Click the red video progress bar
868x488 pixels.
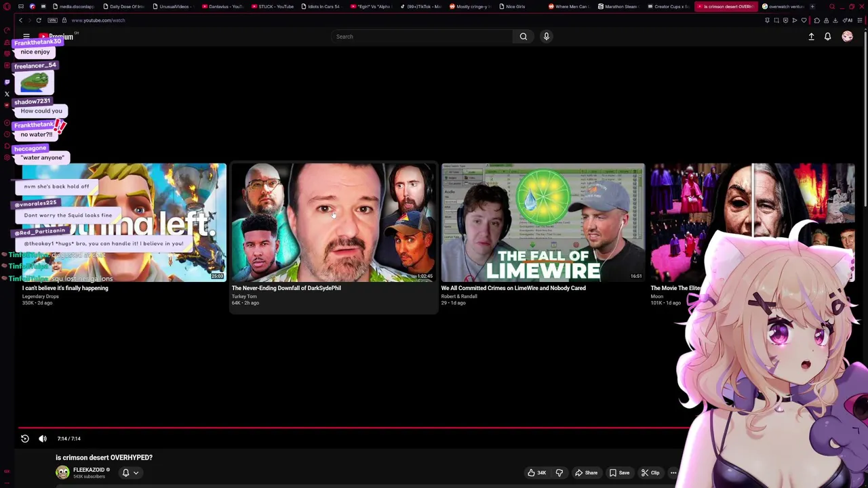coord(353,428)
